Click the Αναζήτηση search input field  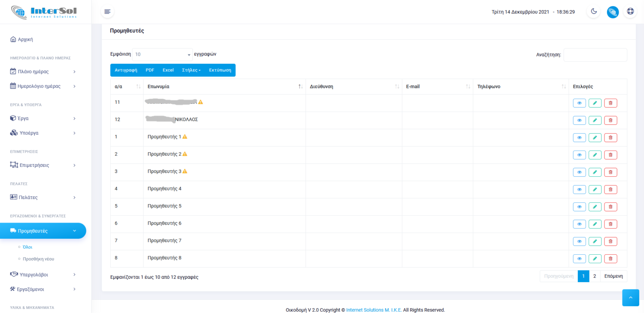coord(595,55)
